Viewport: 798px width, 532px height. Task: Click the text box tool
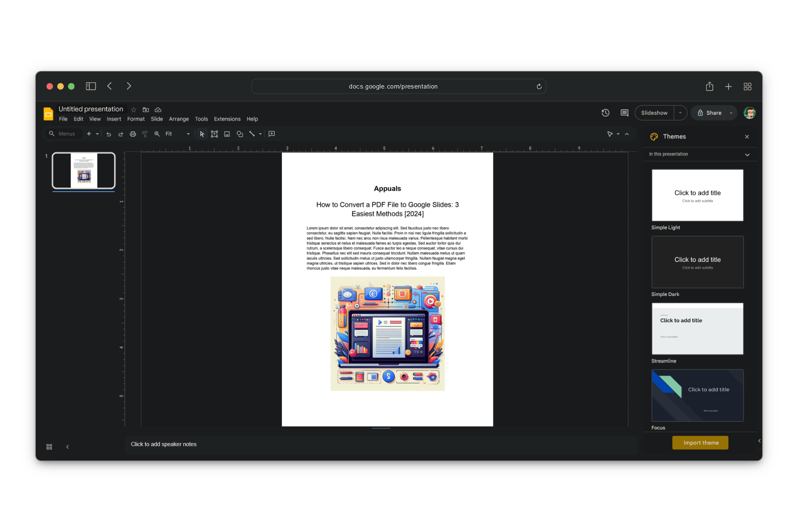[214, 134]
